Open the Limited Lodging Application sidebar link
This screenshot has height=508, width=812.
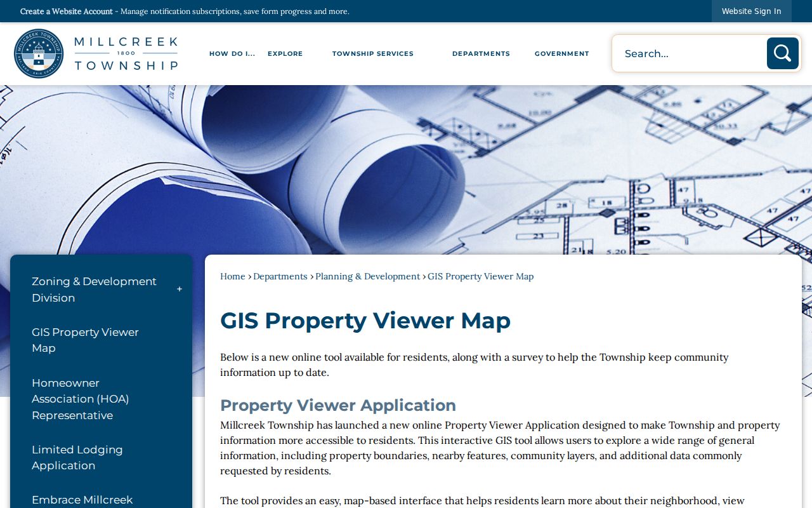tap(77, 457)
